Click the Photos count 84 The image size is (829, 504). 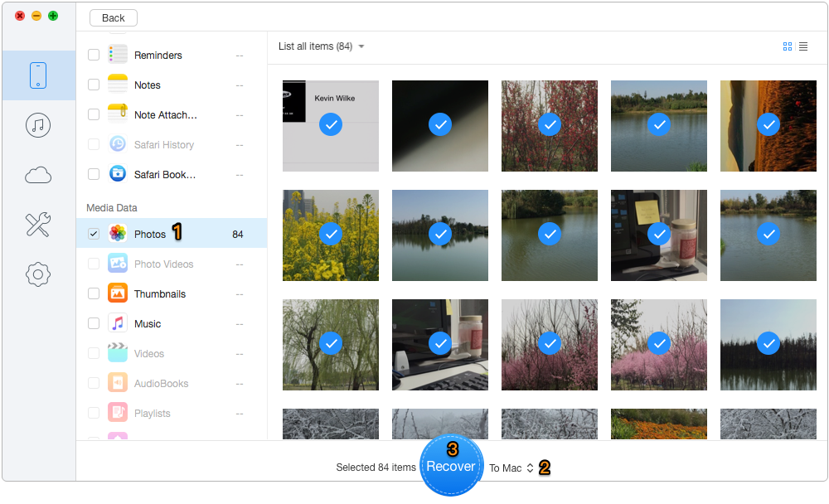point(238,235)
